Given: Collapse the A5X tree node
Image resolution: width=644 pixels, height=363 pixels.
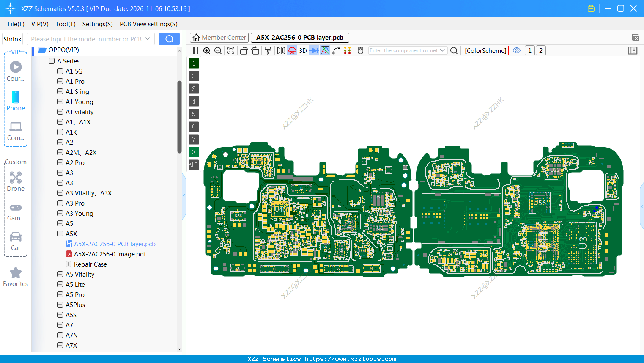Looking at the screenshot, I should coord(60,234).
